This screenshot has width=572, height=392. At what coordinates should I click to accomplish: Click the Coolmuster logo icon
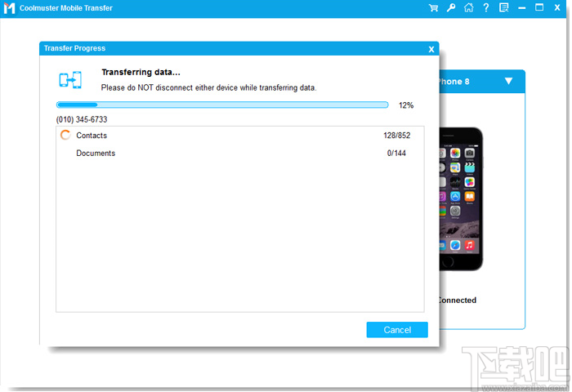click(9, 8)
